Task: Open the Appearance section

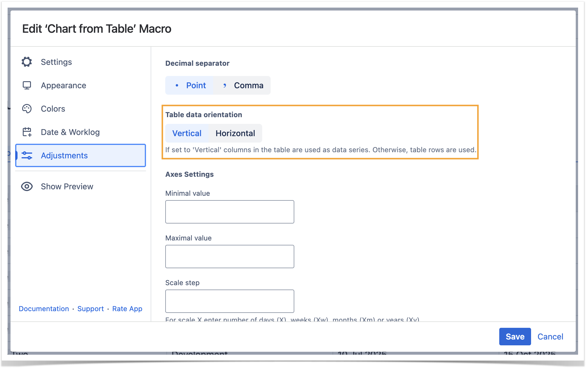Action: click(x=63, y=85)
